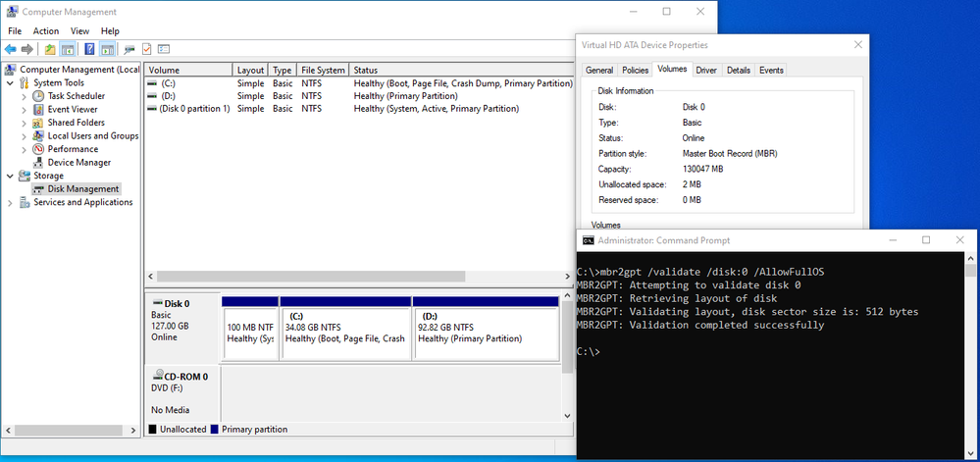Sort volumes by File System column
The width and height of the screenshot is (980, 462).
click(323, 71)
